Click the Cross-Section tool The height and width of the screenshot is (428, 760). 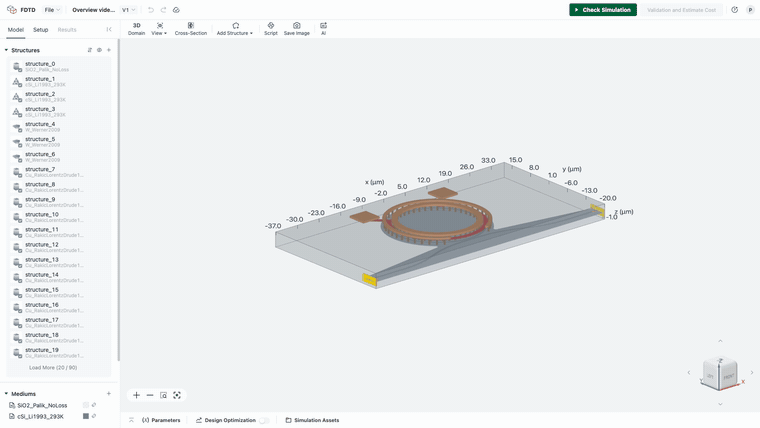point(190,29)
